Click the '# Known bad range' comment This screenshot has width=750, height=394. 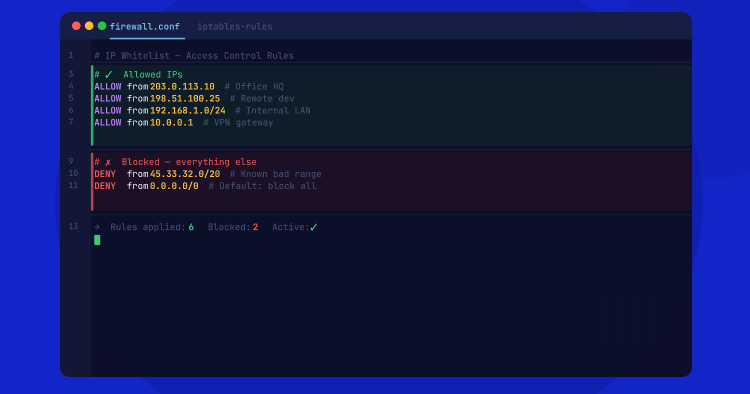pos(276,174)
